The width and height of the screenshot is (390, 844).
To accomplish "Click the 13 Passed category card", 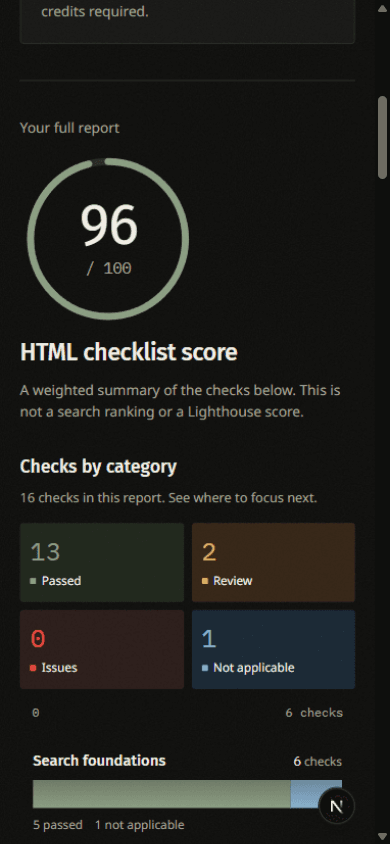I will point(102,562).
